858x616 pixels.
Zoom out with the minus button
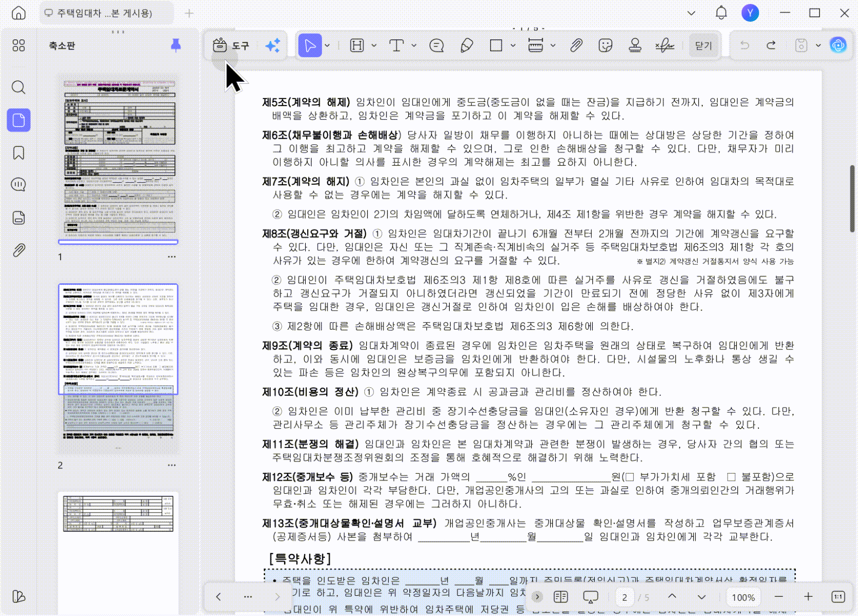[x=779, y=597]
